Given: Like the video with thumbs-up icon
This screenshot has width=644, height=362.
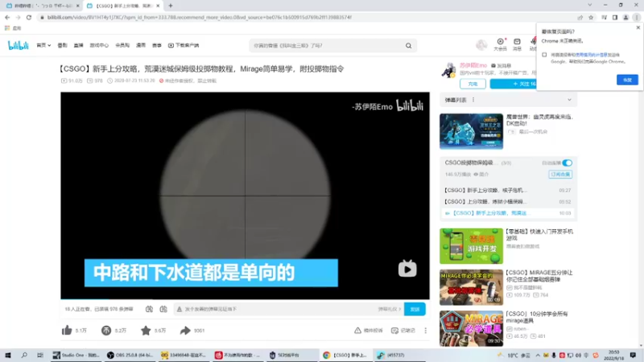Looking at the screenshot, I should (x=67, y=331).
